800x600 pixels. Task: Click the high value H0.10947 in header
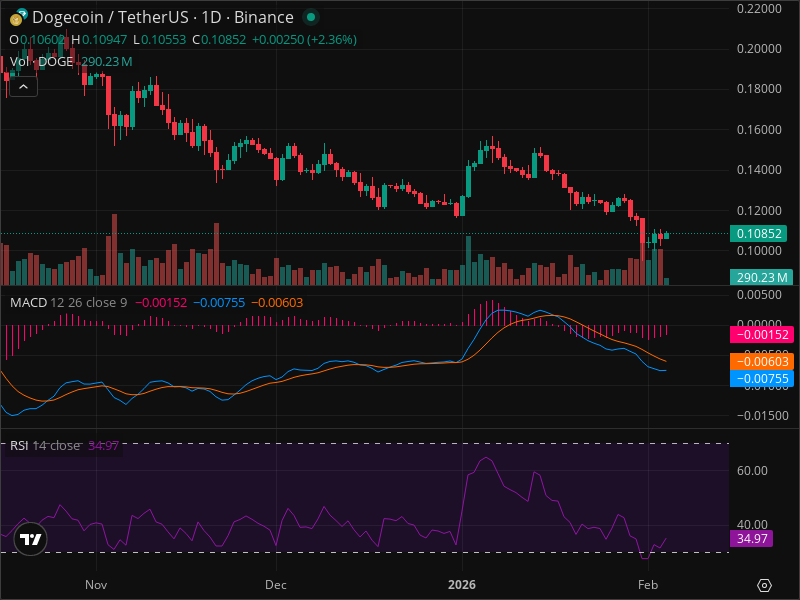click(x=99, y=40)
